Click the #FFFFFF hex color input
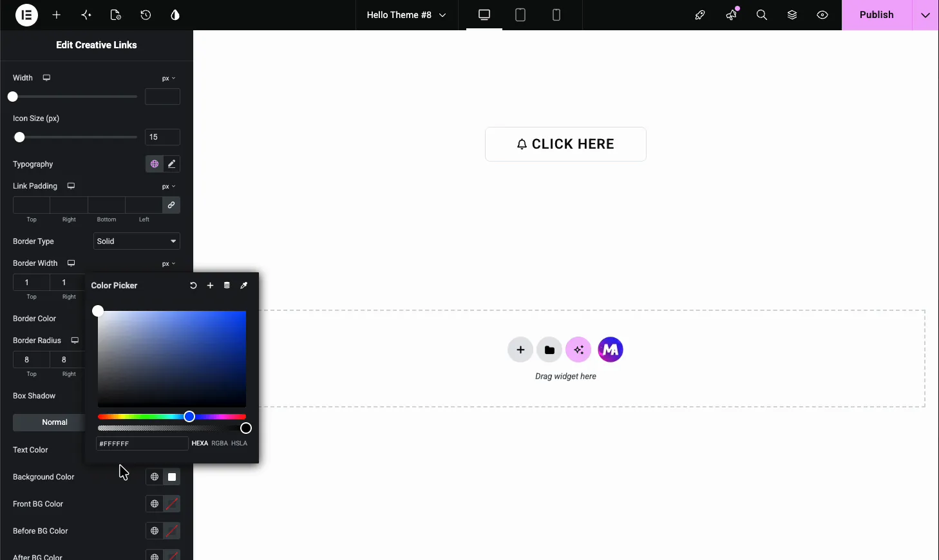 [x=142, y=443]
